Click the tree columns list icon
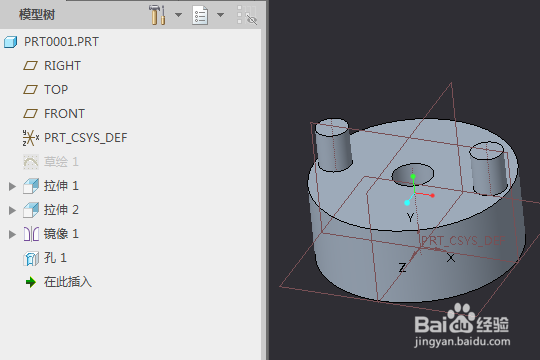 (x=200, y=15)
